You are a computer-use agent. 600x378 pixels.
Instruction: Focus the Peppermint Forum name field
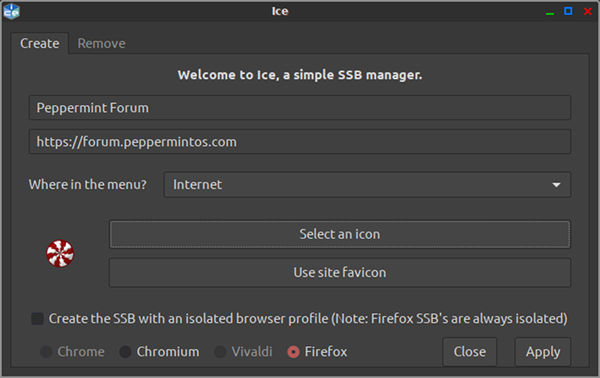(300, 108)
